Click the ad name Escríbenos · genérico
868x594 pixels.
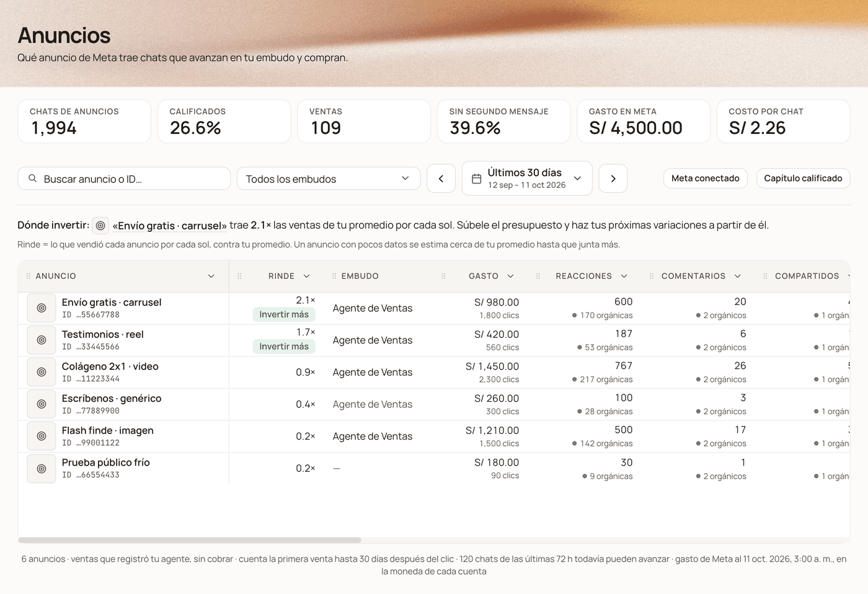(112, 398)
